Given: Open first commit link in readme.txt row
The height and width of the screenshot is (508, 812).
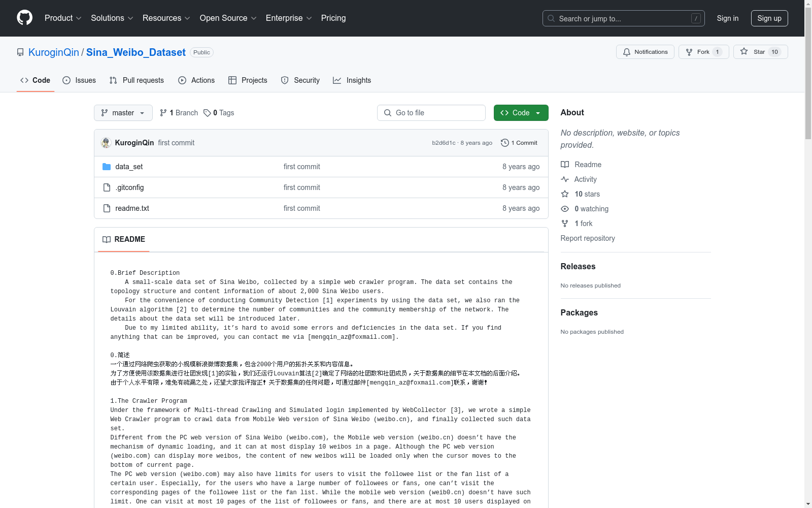Looking at the screenshot, I should click(x=302, y=208).
